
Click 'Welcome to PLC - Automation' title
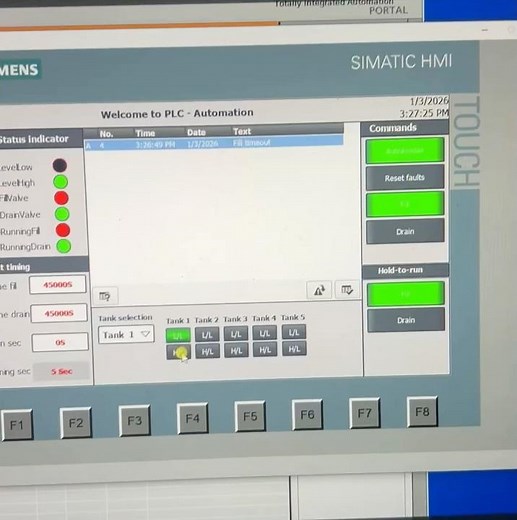tap(177, 114)
